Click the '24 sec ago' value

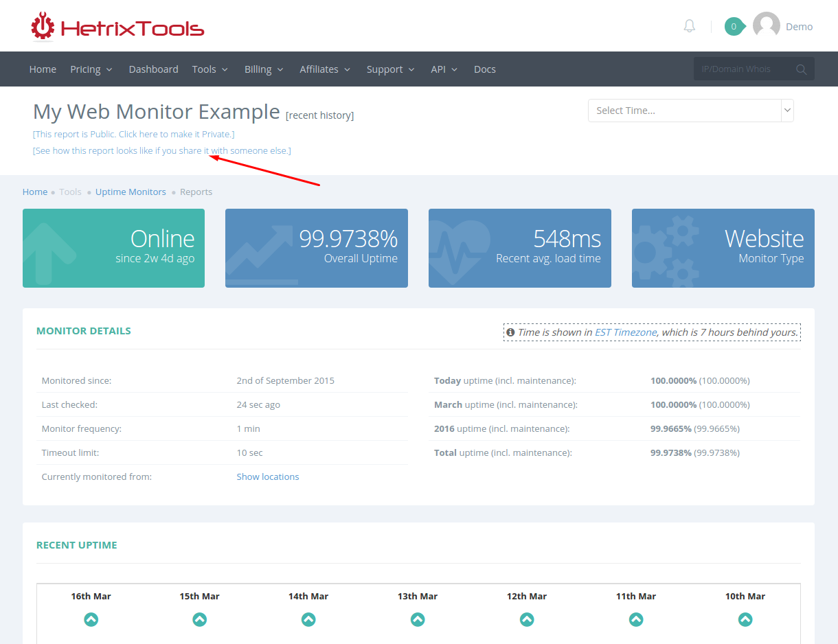click(x=258, y=404)
